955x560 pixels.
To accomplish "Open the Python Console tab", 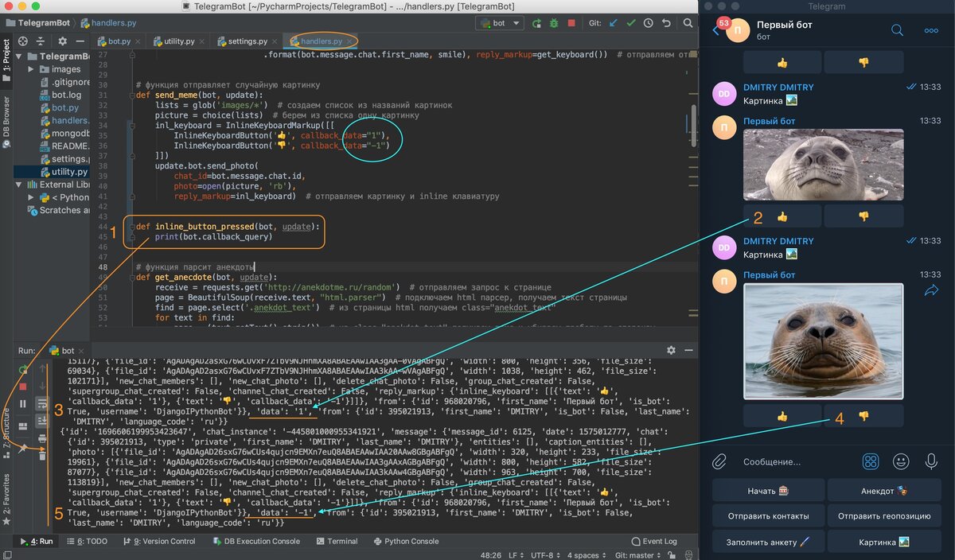I will coord(405,541).
